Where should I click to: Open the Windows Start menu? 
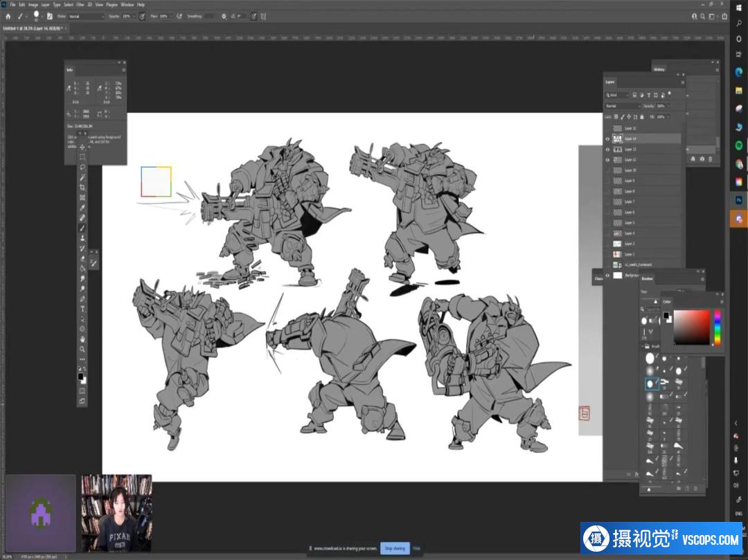coord(739,8)
